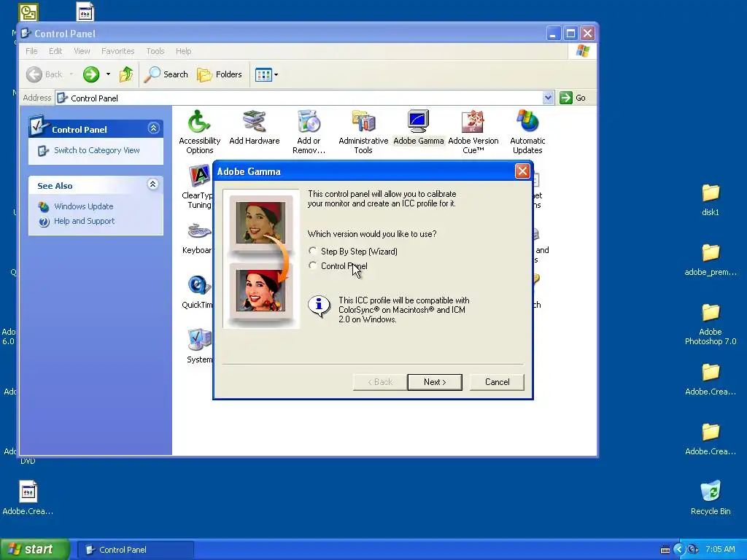
Task: Click the Up folder toolbar icon
Action: point(126,74)
